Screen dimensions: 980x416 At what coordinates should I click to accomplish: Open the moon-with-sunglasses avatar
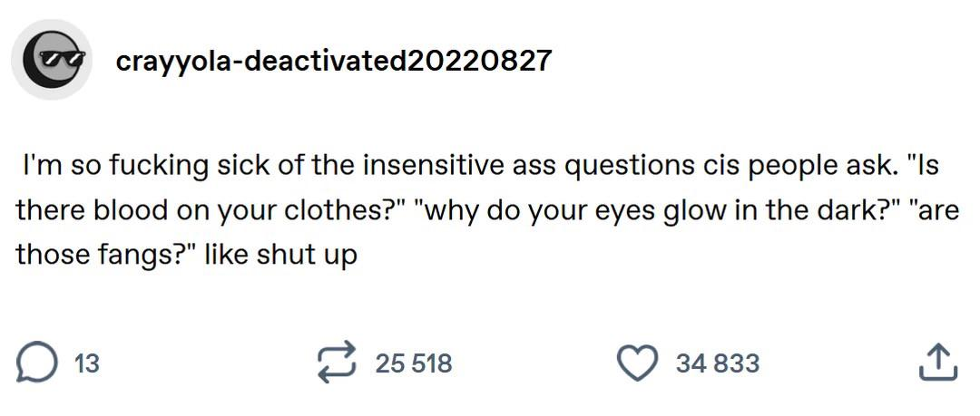pos(50,60)
